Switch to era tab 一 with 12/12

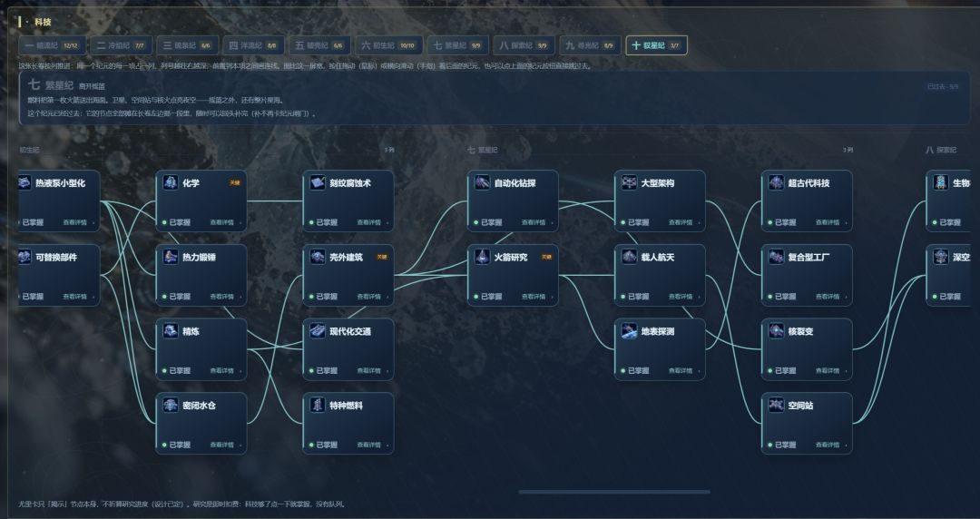pyautogui.click(x=53, y=45)
